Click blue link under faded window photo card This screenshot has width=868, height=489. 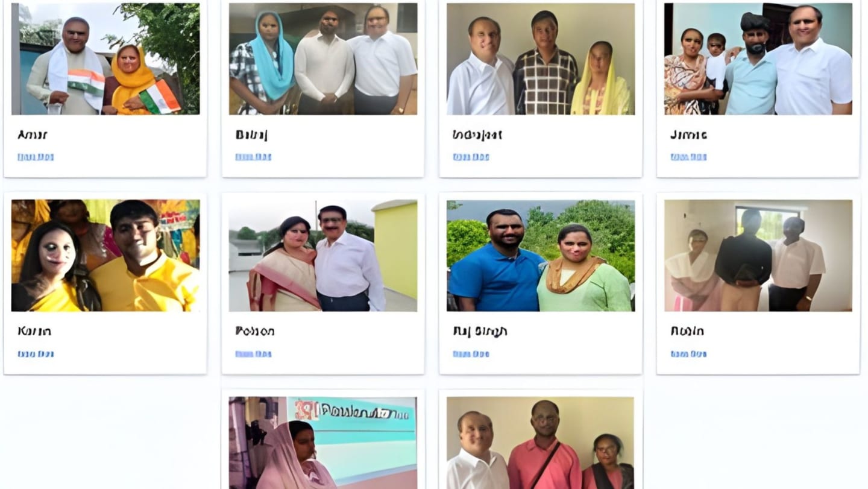pyautogui.click(x=688, y=354)
